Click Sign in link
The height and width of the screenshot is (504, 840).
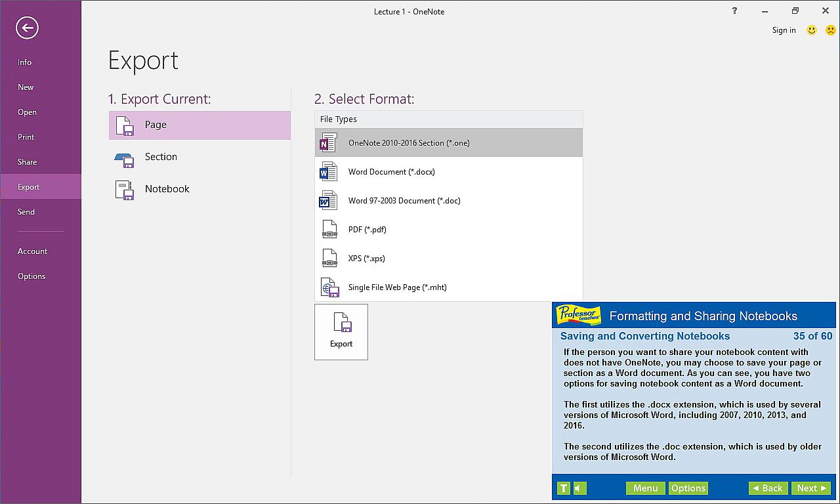pyautogui.click(x=784, y=30)
